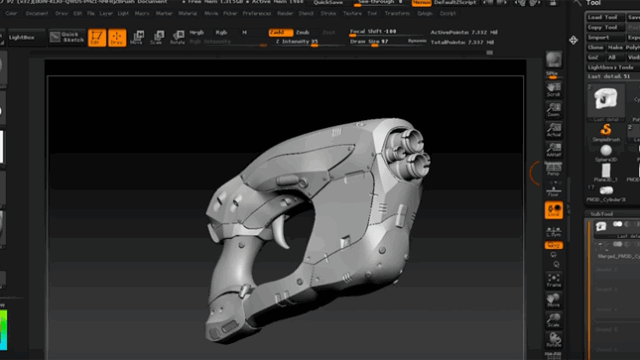The width and height of the screenshot is (640, 360).
Task: Select the Move transform tool in top shelf
Action: pyautogui.click(x=137, y=38)
